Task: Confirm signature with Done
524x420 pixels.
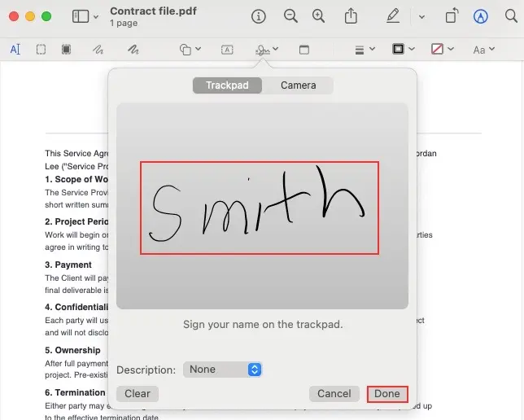Action: click(x=387, y=394)
